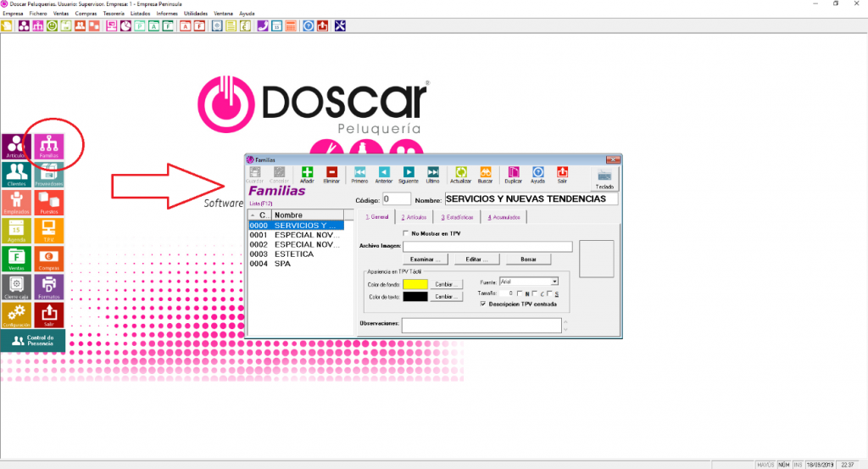This screenshot has height=469, width=868.
Task: Uncheck Descripcion TPV centrada
Action: [x=483, y=304]
